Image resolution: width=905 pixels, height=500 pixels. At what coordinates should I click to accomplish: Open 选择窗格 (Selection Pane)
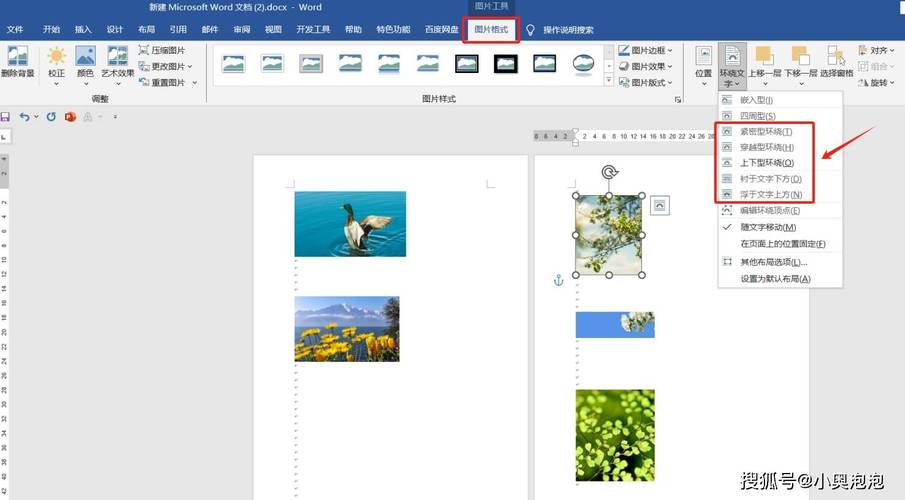[836, 62]
